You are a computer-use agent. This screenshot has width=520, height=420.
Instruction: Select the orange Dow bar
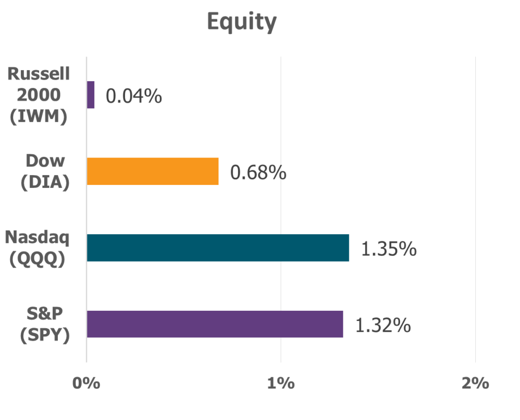point(152,171)
